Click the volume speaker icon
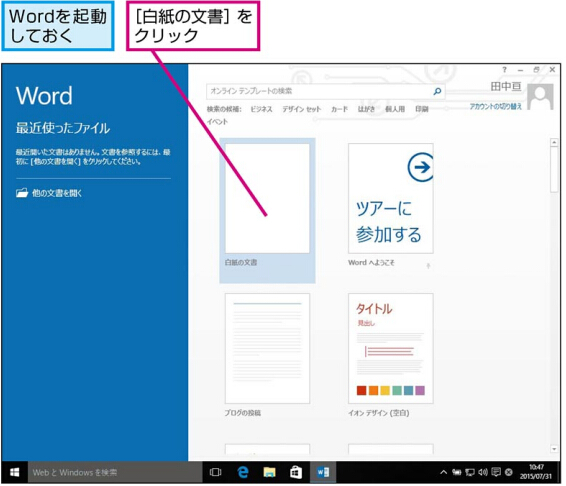The image size is (566, 486). (483, 472)
